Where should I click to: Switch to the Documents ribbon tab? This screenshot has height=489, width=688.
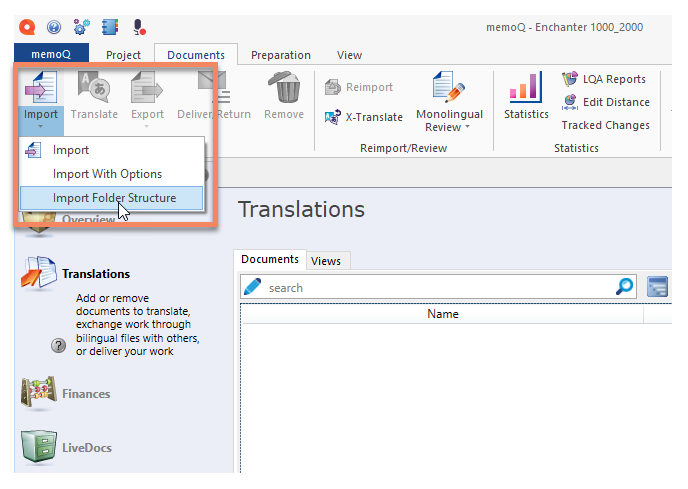(196, 55)
